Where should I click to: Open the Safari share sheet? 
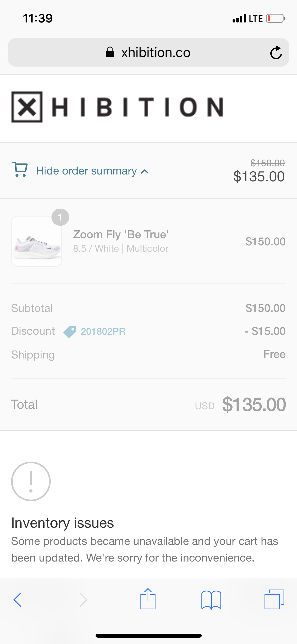[x=148, y=599]
